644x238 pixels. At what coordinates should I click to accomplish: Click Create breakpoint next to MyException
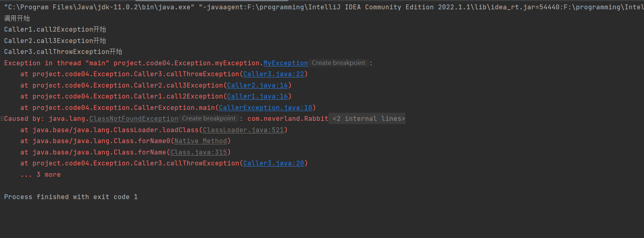click(x=339, y=63)
